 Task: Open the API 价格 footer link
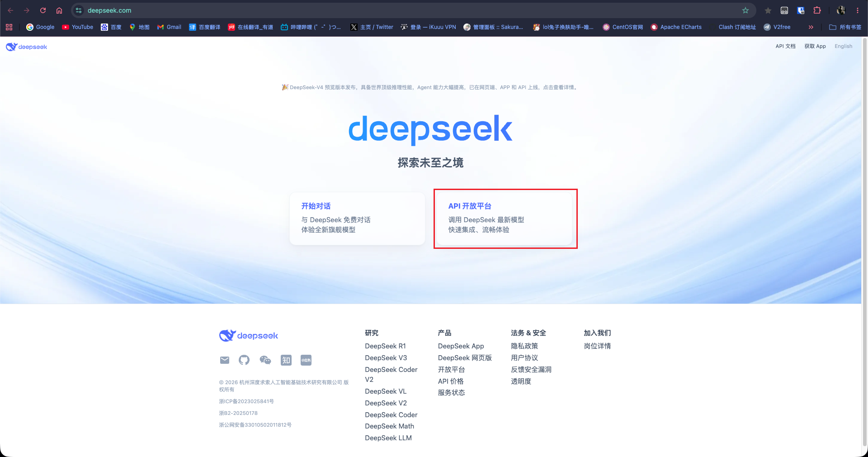(x=451, y=381)
